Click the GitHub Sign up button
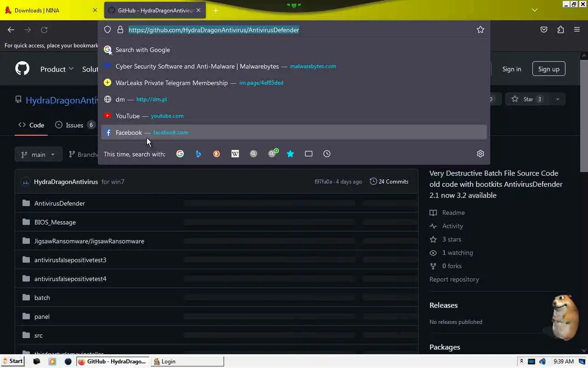This screenshot has width=588, height=368. [548, 69]
